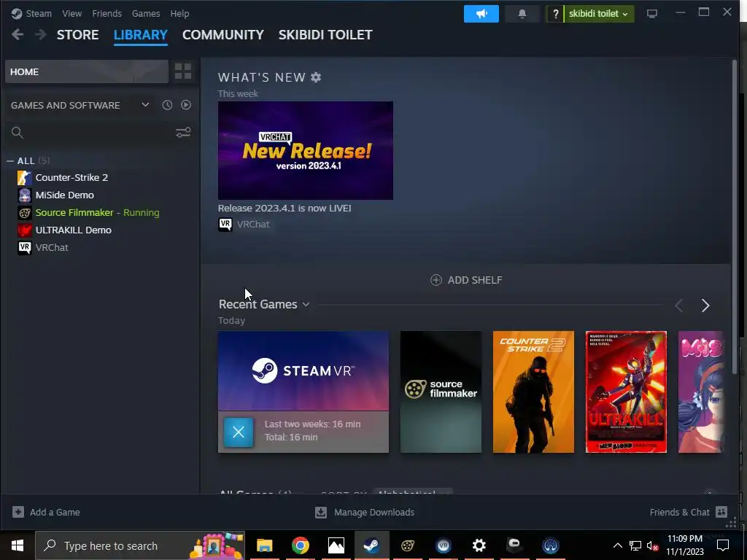747x560 pixels.
Task: Open the Games menu
Action: 146,13
